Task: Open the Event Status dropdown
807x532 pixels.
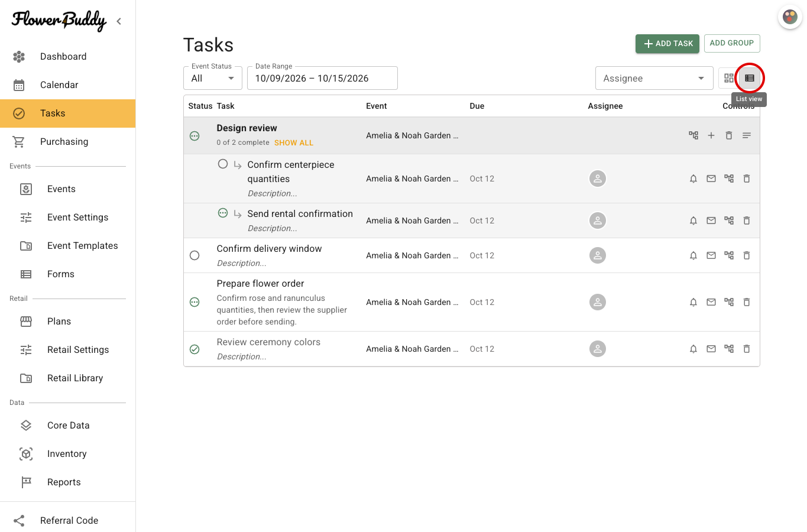Action: (213, 78)
